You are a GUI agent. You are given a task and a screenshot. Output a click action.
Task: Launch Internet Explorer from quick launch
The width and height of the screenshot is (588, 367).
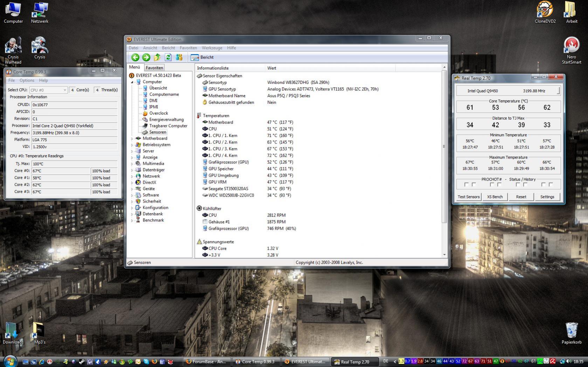coord(41,362)
